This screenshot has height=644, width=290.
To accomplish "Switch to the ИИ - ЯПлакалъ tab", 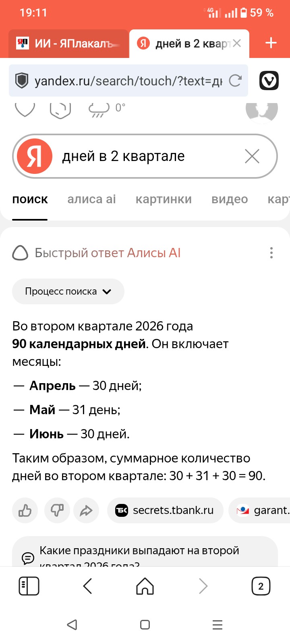I will pyautogui.click(x=68, y=43).
